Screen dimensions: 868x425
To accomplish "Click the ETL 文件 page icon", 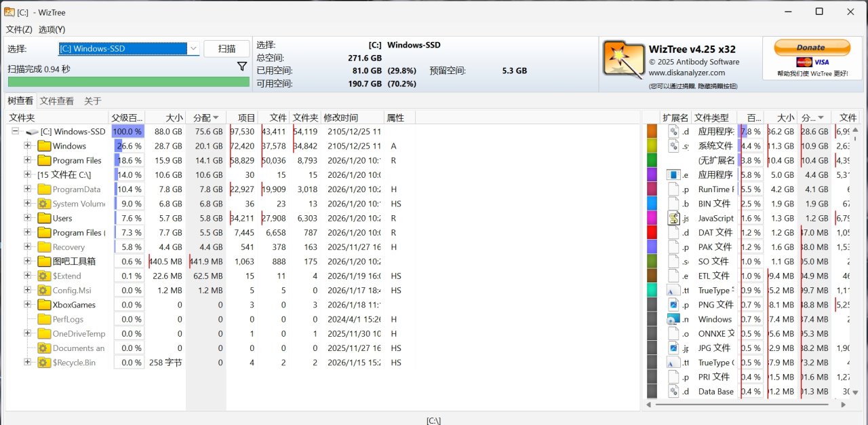I will coord(673,276).
